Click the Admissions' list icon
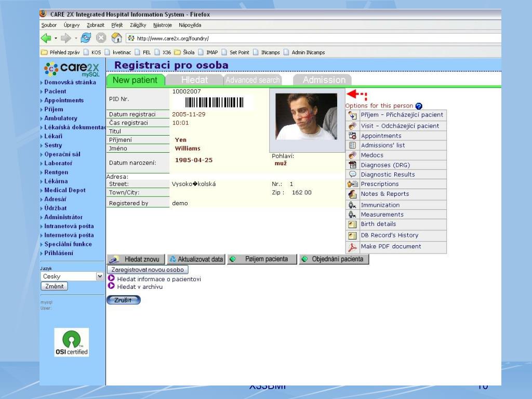The height and width of the screenshot is (399, 532). point(353,145)
